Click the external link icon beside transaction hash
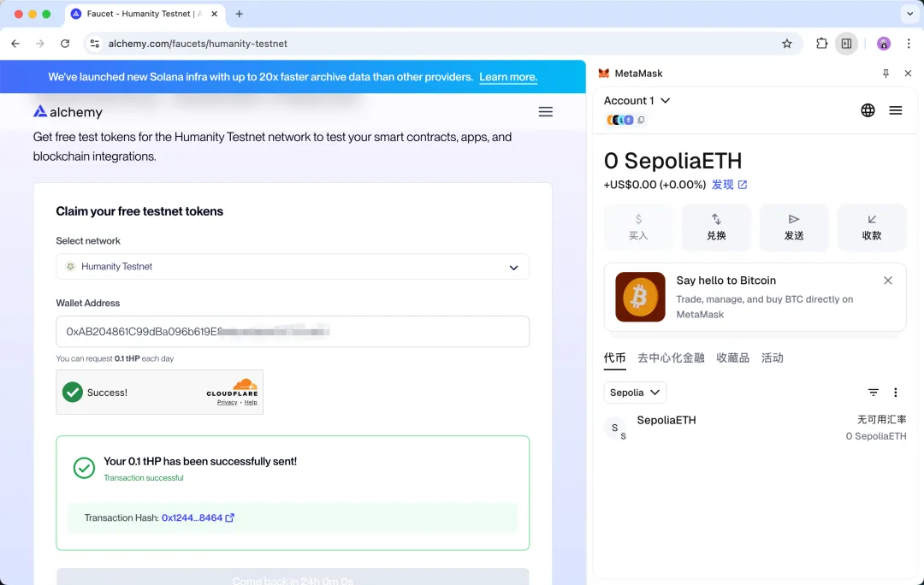The image size is (924, 585). coord(230,517)
